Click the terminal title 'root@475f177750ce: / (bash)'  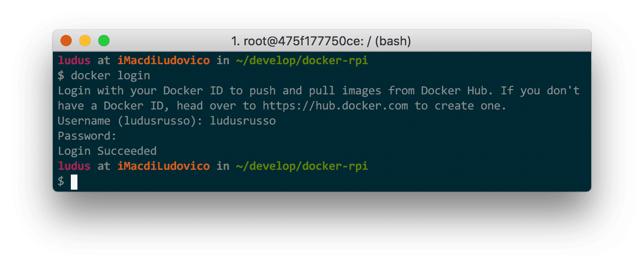point(321,42)
